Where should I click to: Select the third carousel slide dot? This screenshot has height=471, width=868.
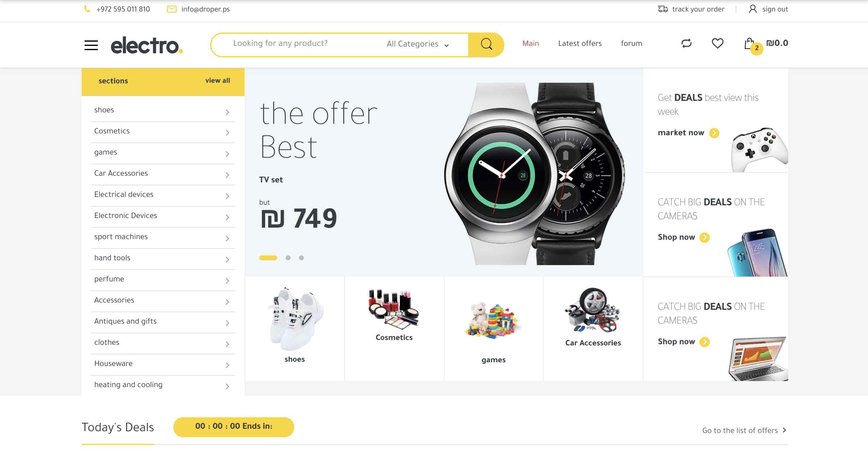point(301,258)
